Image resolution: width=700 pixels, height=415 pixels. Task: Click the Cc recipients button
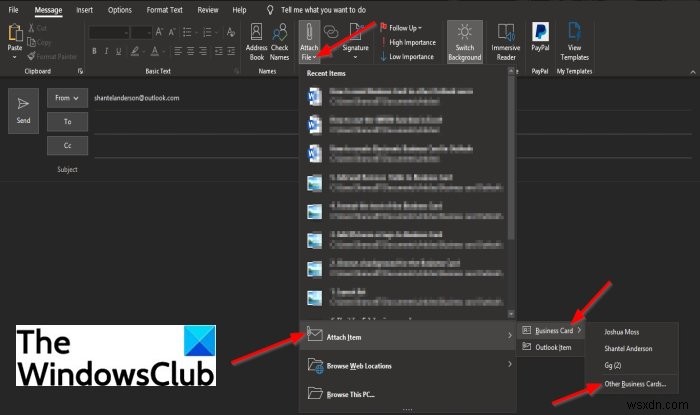pyautogui.click(x=67, y=145)
